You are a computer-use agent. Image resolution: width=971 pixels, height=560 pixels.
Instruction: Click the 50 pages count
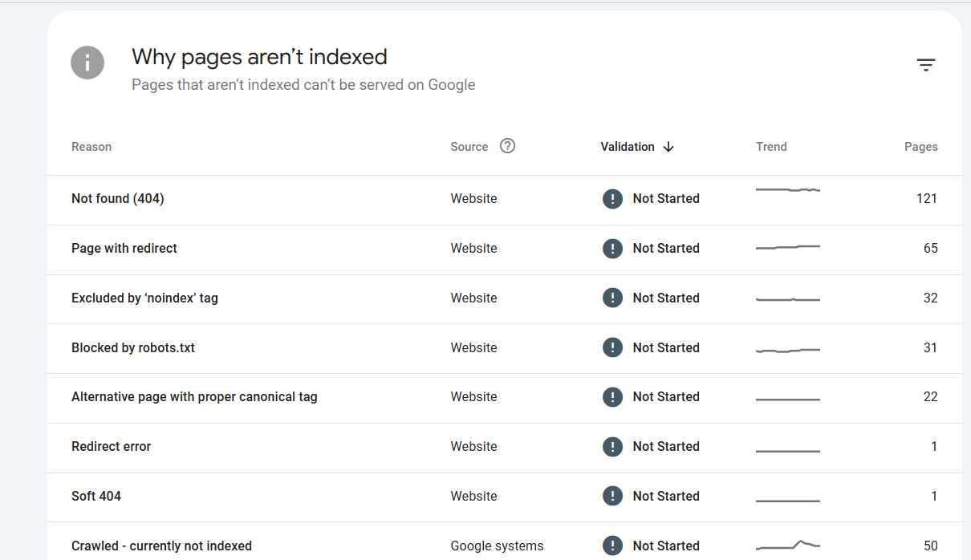[931, 546]
